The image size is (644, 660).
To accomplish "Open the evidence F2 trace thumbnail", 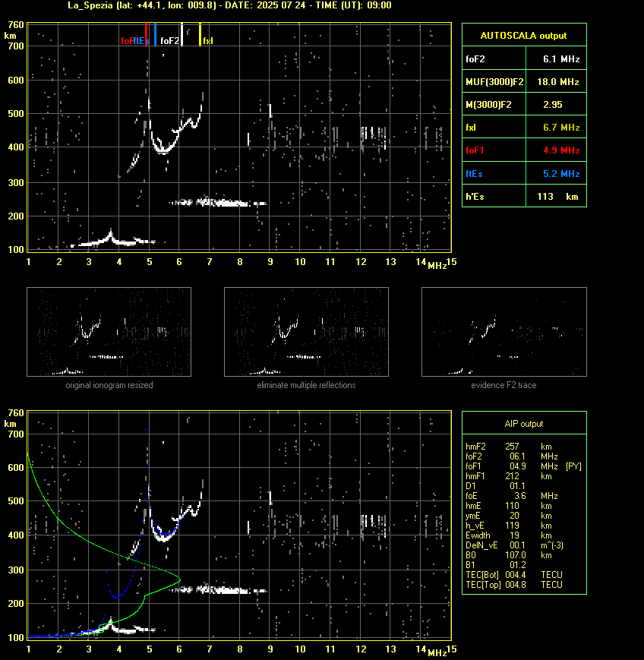I will (x=504, y=332).
